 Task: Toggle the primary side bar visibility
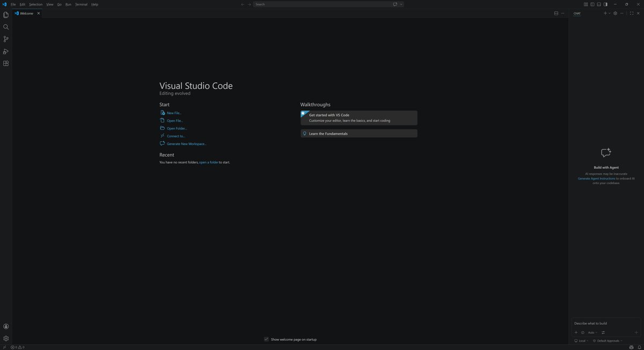coord(592,4)
